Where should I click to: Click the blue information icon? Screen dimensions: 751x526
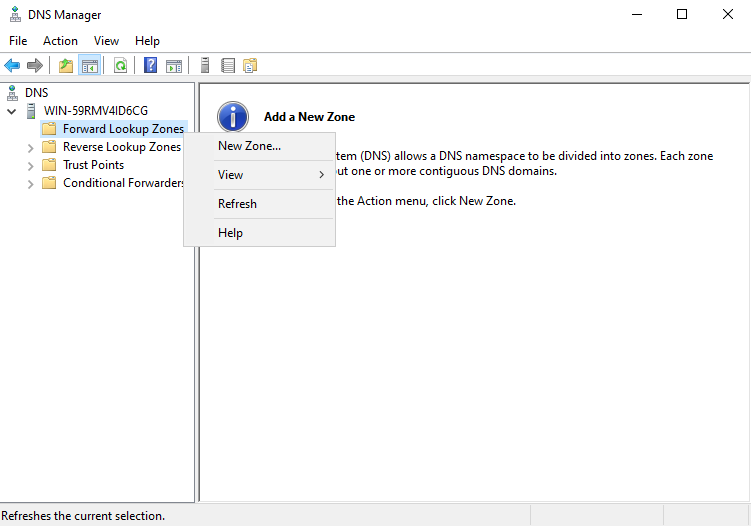(x=233, y=116)
